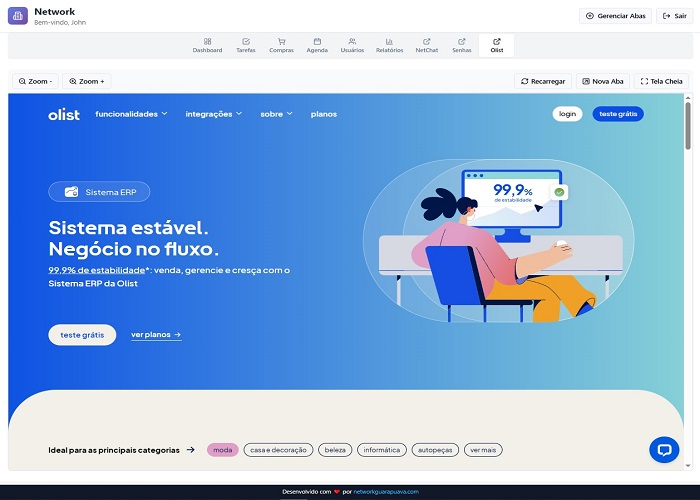Click the embedded page vertical scrollbar thumb

click(x=688, y=126)
